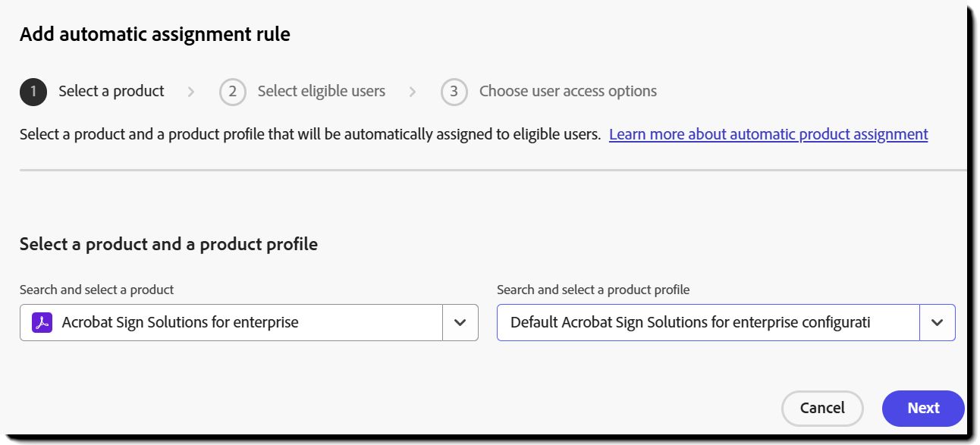Go to Select eligible users step

321,91
